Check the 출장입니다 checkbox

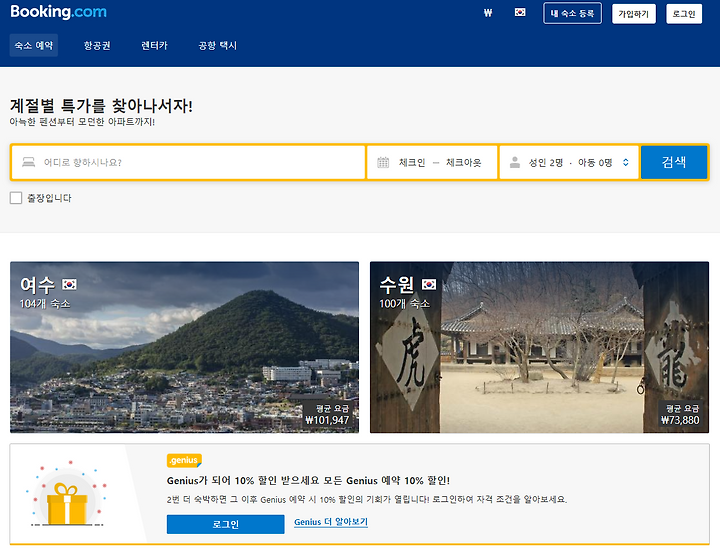click(16, 198)
